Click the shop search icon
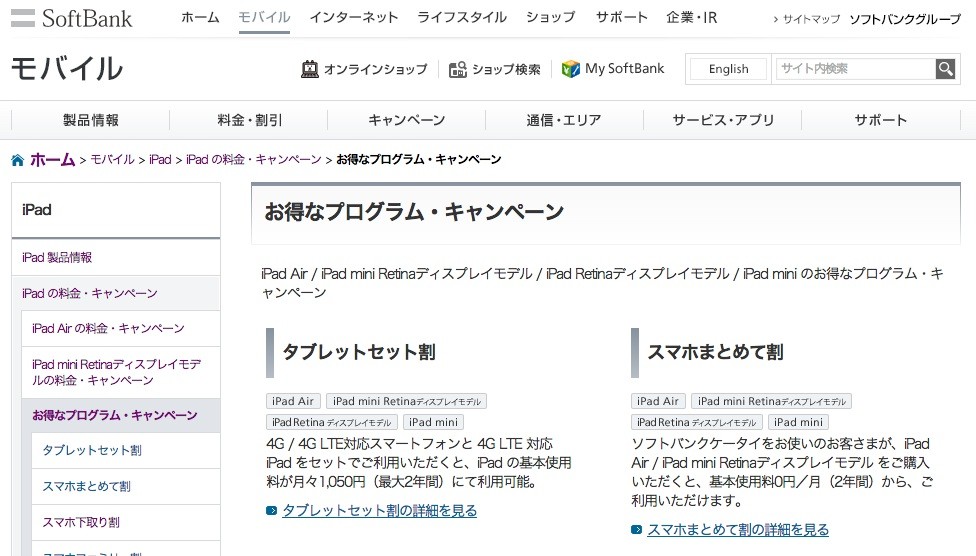 (x=458, y=69)
